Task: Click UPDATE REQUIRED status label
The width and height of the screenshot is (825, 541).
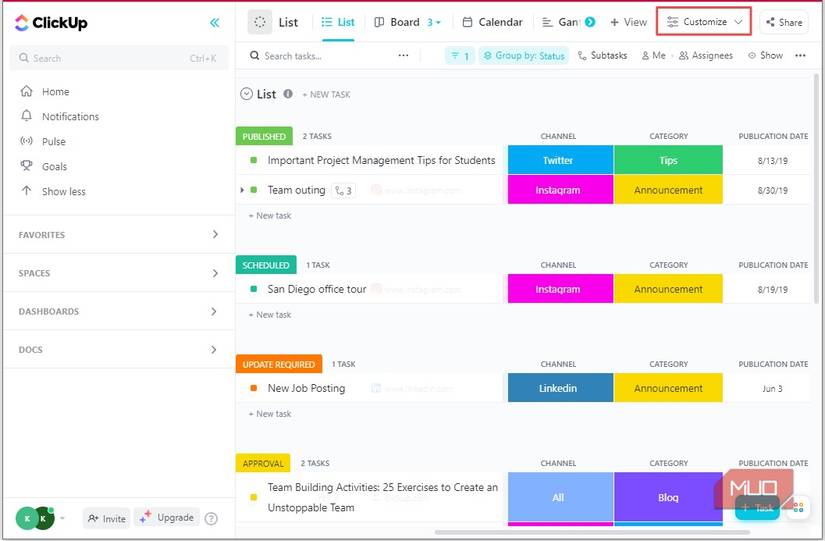Action: [x=279, y=364]
